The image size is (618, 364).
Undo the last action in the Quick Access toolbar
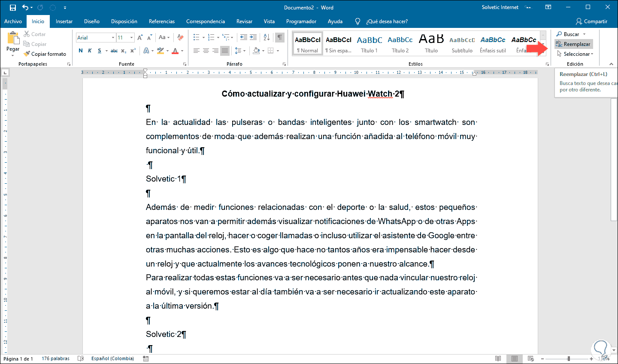point(25,7)
